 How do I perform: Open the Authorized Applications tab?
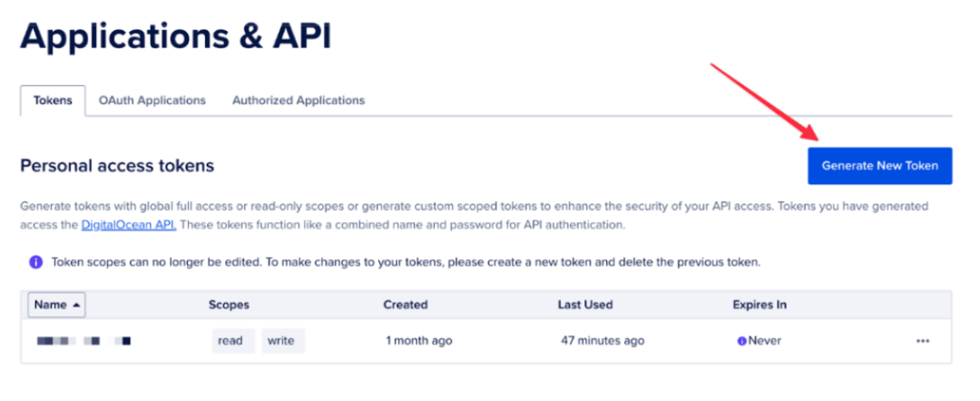tap(299, 101)
